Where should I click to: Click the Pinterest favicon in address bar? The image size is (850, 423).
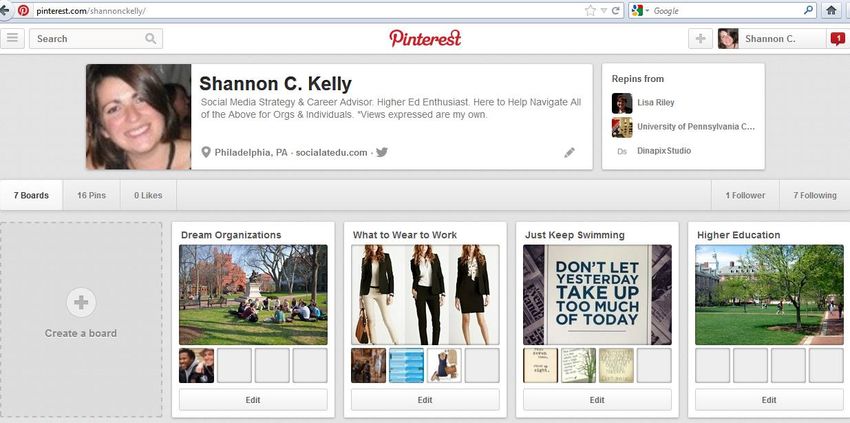pyautogui.click(x=23, y=10)
